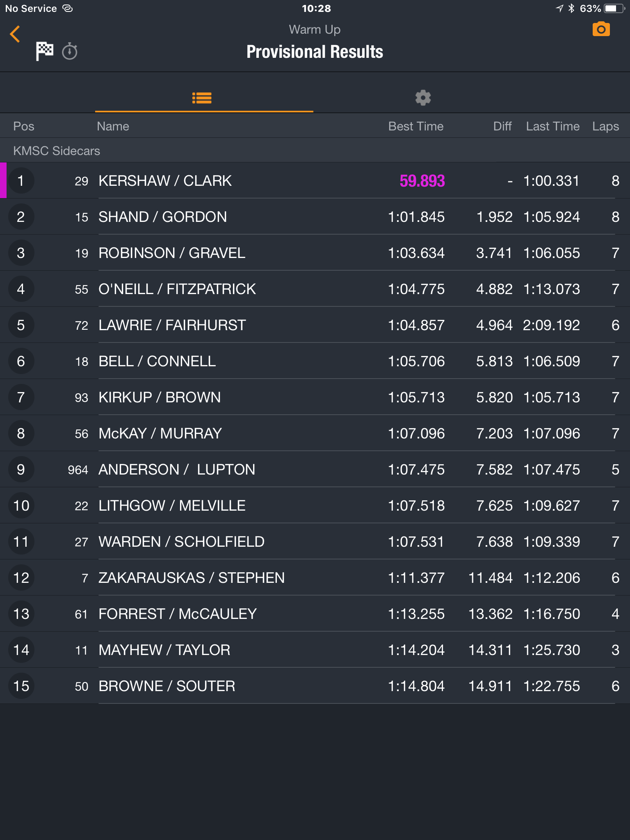Tap the Laps column header
Screen dimensions: 630x840
pos(605,126)
